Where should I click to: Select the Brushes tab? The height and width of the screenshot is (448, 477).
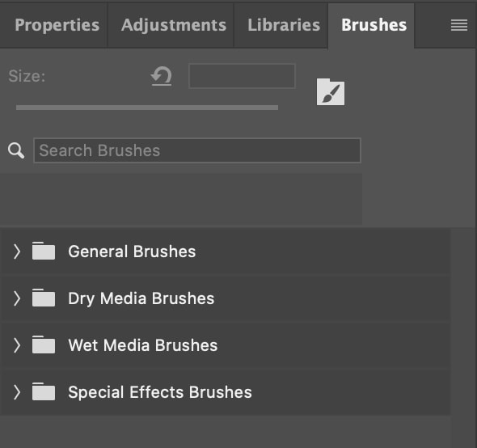pyautogui.click(x=374, y=25)
